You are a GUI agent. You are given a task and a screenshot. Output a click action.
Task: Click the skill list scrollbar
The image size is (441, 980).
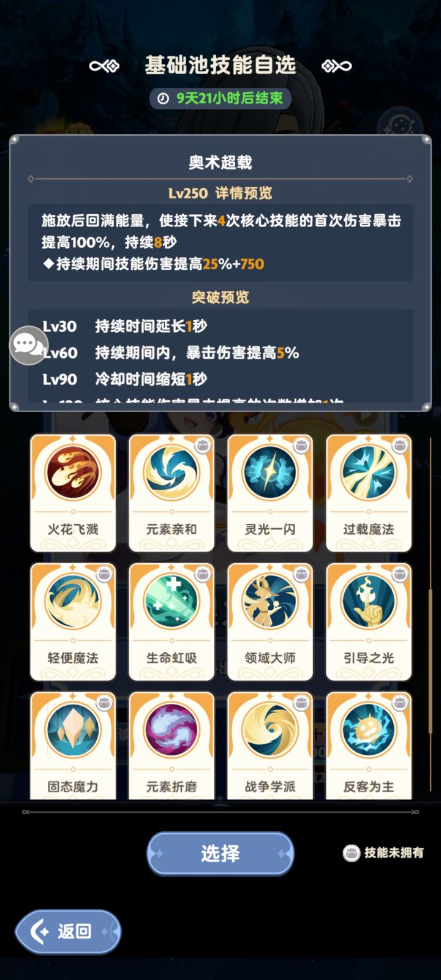coord(431,618)
